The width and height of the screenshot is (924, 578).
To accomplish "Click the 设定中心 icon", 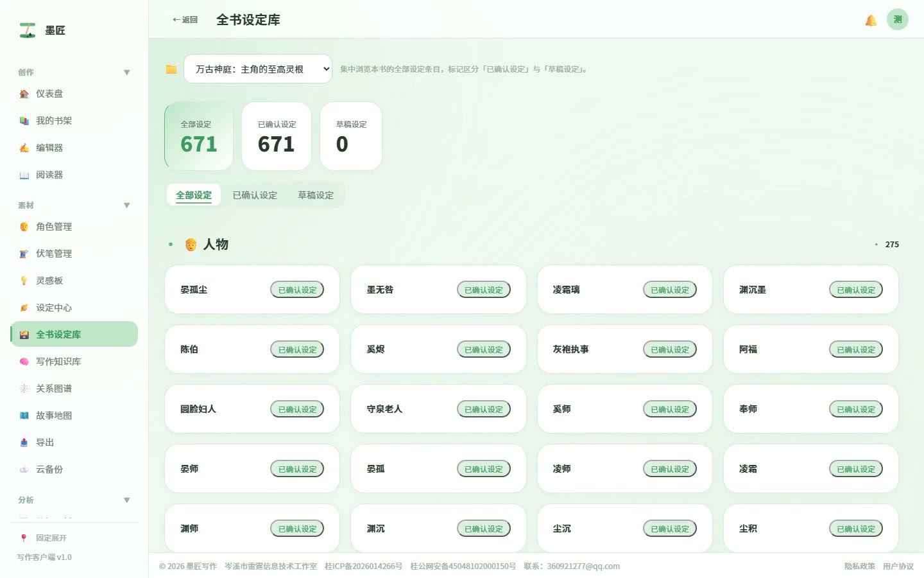I will point(24,308).
